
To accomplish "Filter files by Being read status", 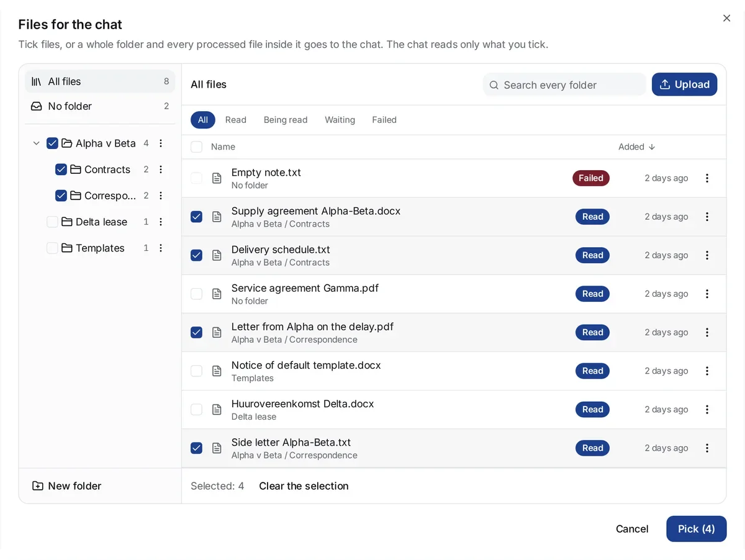I will [286, 120].
